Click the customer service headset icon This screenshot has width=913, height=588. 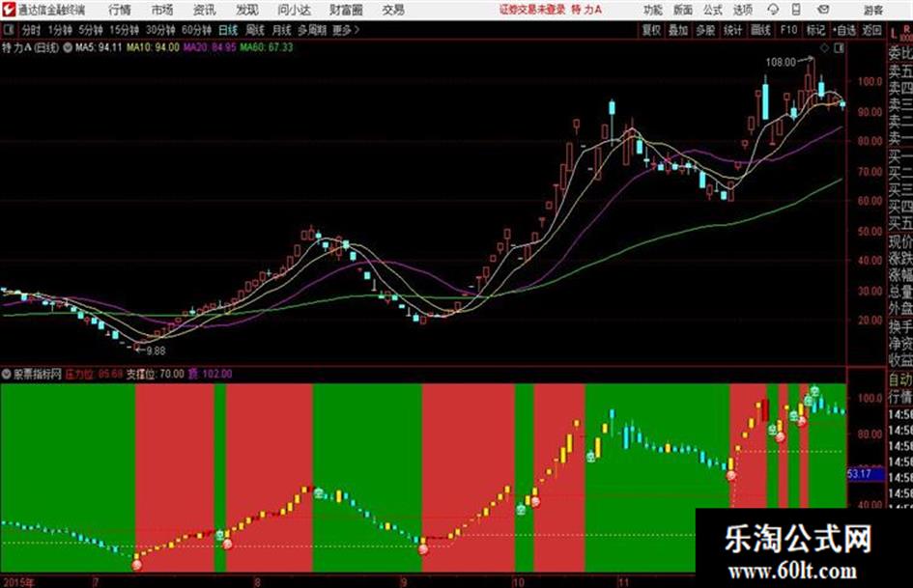point(773,10)
